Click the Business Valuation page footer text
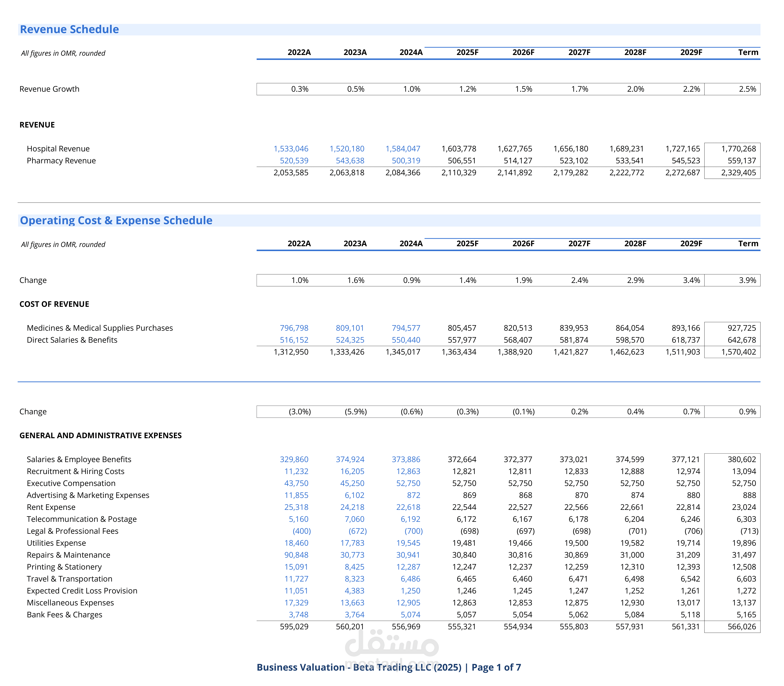This screenshot has width=784, height=686. [x=388, y=668]
